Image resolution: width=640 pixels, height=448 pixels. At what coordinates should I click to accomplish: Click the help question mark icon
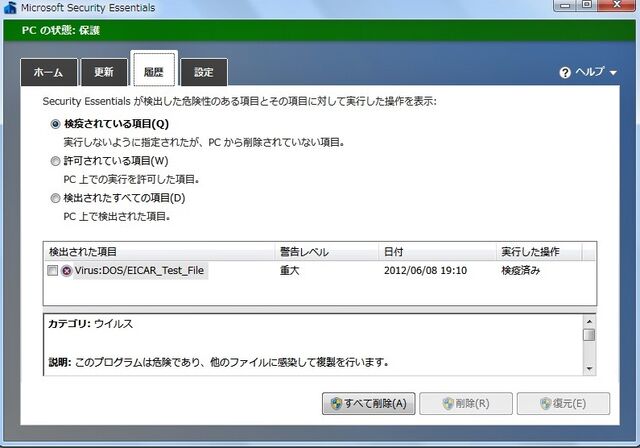pyautogui.click(x=565, y=73)
